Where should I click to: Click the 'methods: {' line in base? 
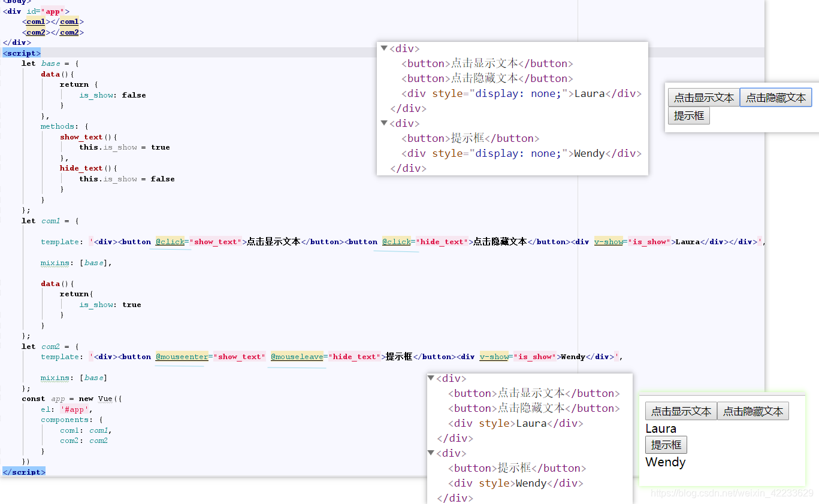(x=65, y=126)
